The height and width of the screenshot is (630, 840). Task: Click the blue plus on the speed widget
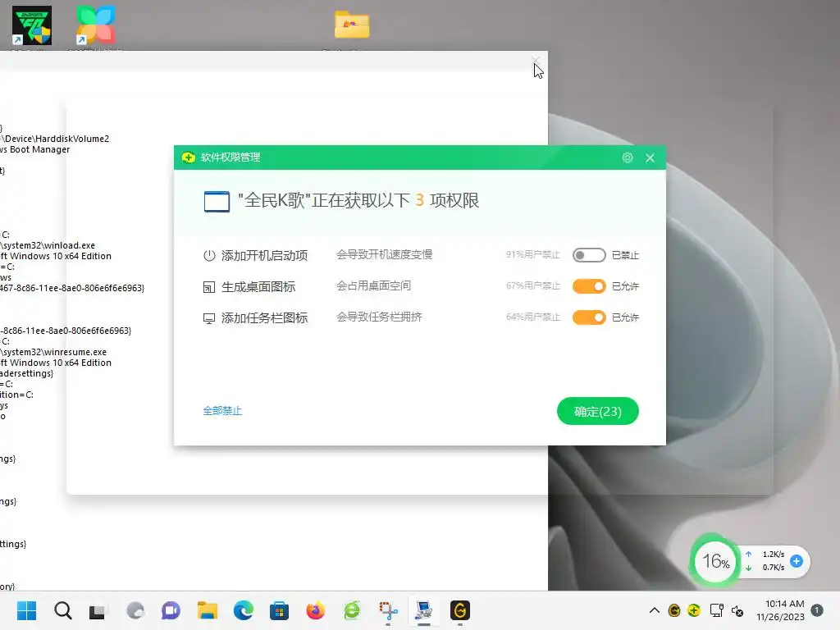tap(797, 561)
